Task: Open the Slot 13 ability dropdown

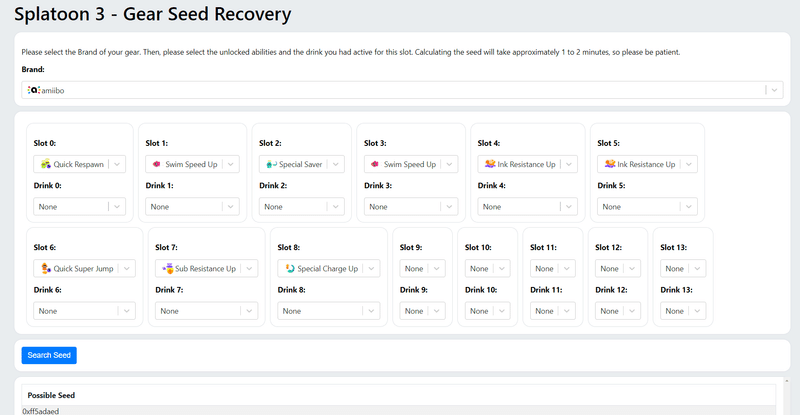Action: click(x=683, y=268)
